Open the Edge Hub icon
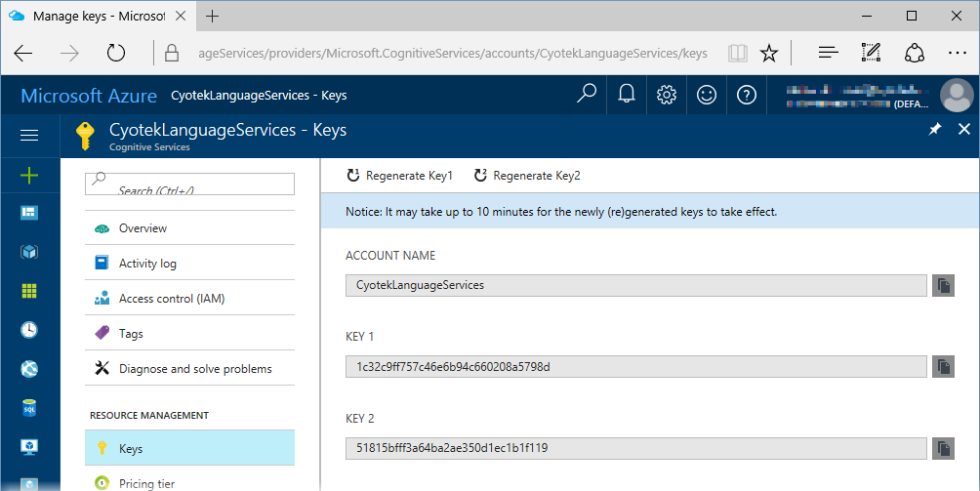This screenshot has height=491, width=980. coord(828,53)
